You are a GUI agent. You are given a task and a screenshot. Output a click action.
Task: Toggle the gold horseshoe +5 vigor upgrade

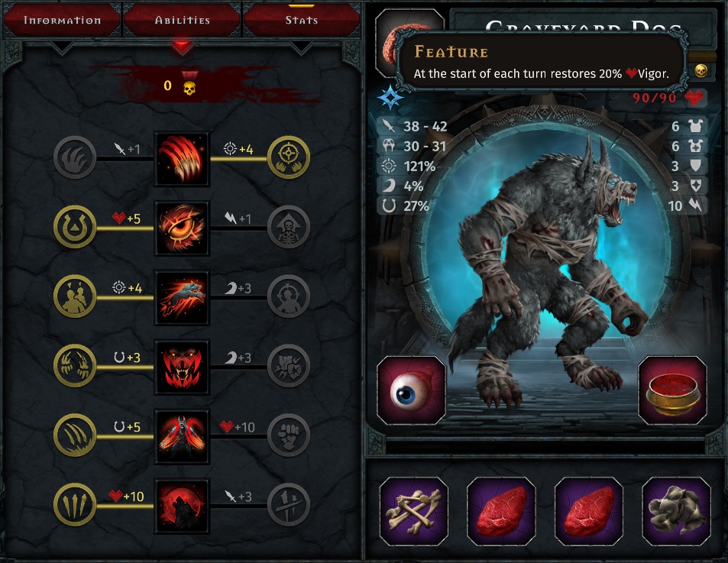75,227
